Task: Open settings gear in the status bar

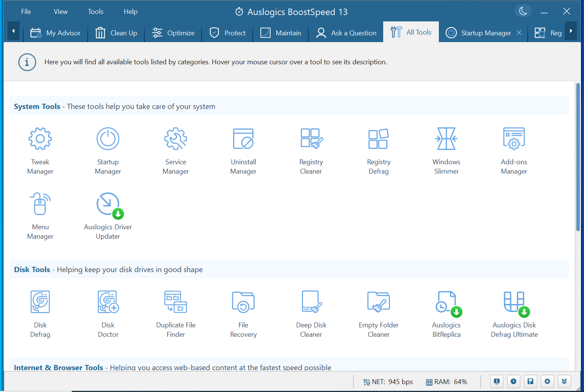Action: [547, 381]
